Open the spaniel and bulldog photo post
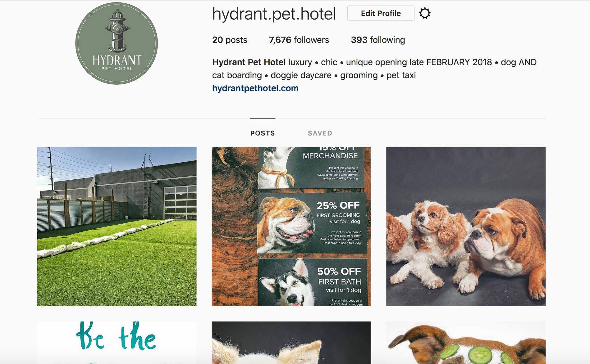Image resolution: width=590 pixels, height=364 pixels. (466, 227)
